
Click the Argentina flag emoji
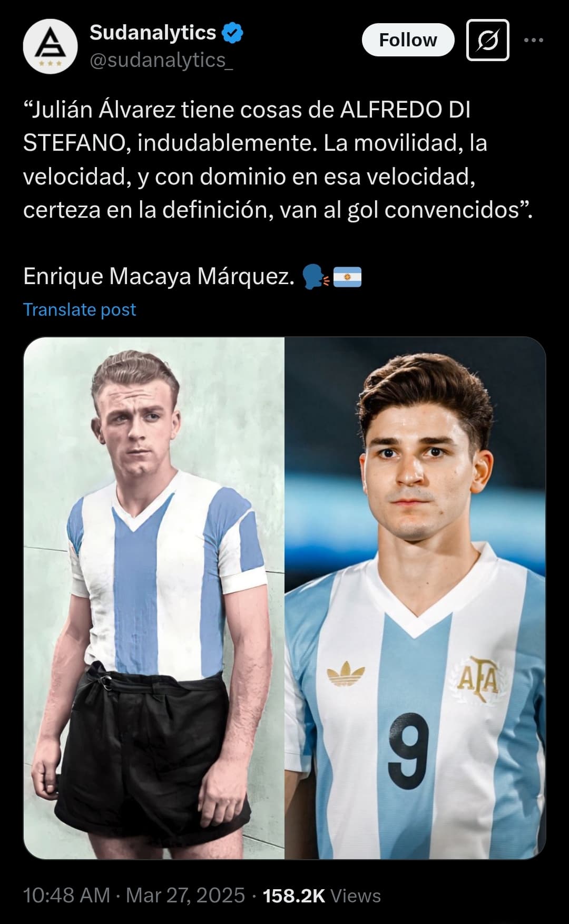coord(348,277)
